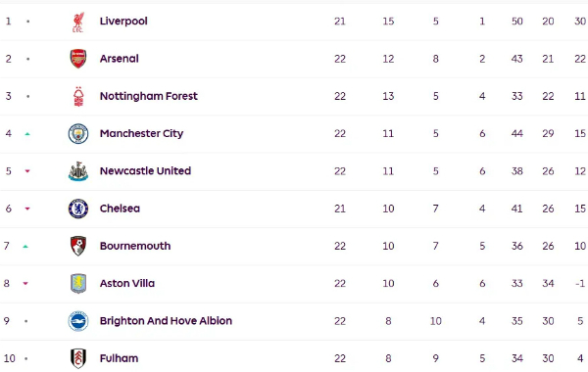This screenshot has height=372, width=588.
Task: Click the Newcastle United crest
Action: point(78,171)
